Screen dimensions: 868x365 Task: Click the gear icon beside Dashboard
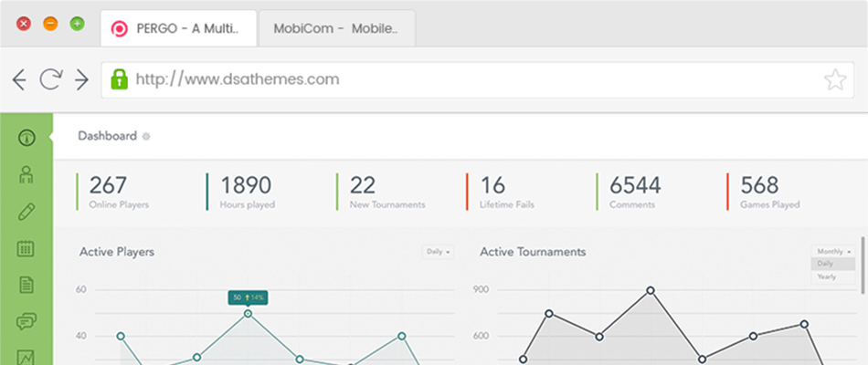(x=146, y=137)
